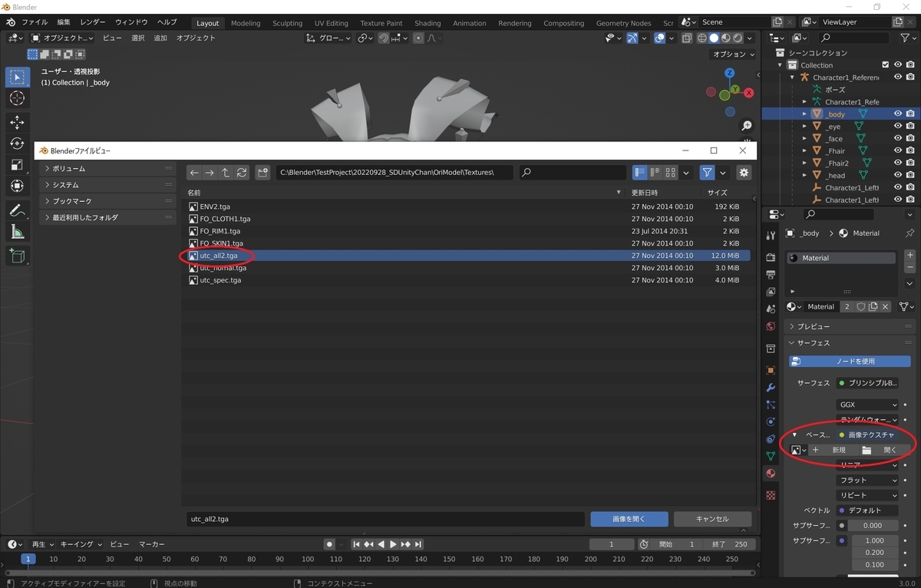This screenshot has height=588, width=921.
Task: Refresh the file list
Action: (242, 173)
